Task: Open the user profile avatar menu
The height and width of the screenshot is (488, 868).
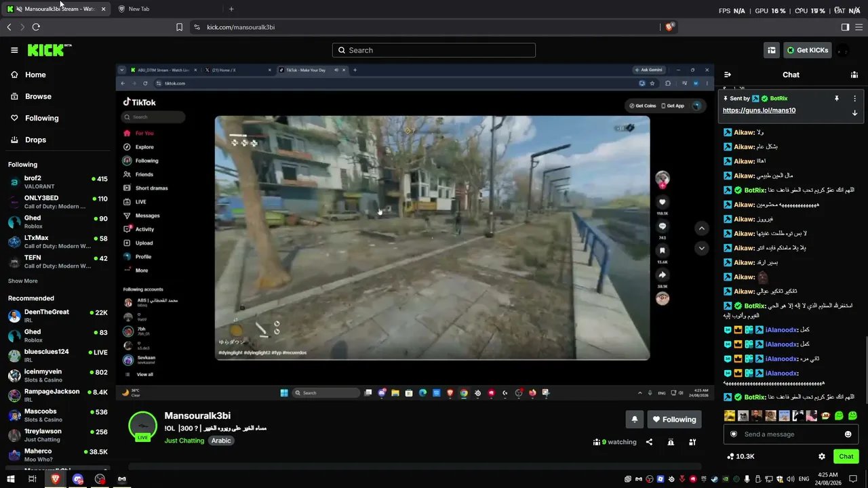Action: coord(843,50)
